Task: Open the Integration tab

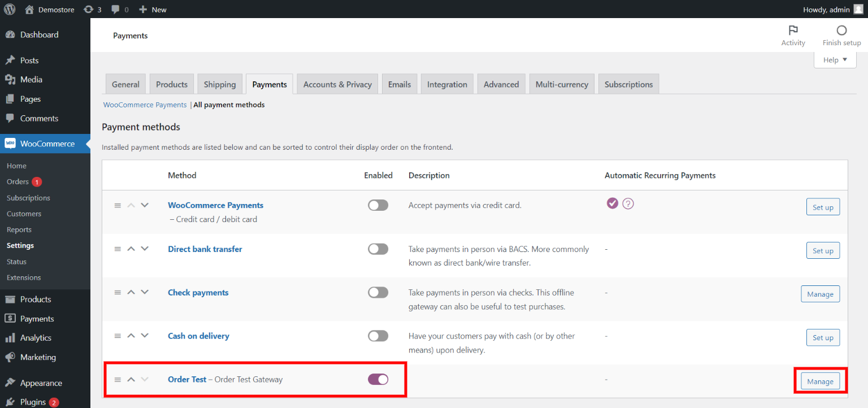Action: pos(447,84)
